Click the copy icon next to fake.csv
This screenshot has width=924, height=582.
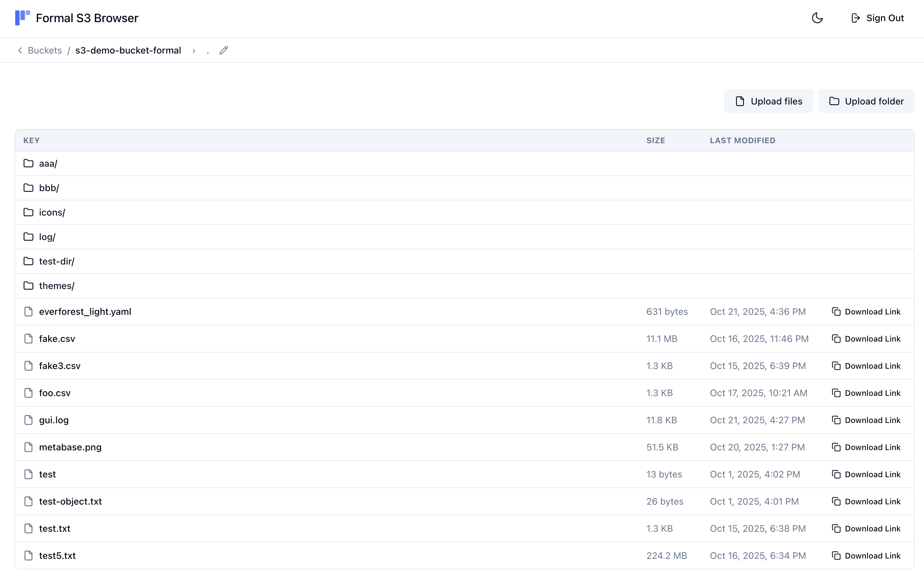coord(837,339)
